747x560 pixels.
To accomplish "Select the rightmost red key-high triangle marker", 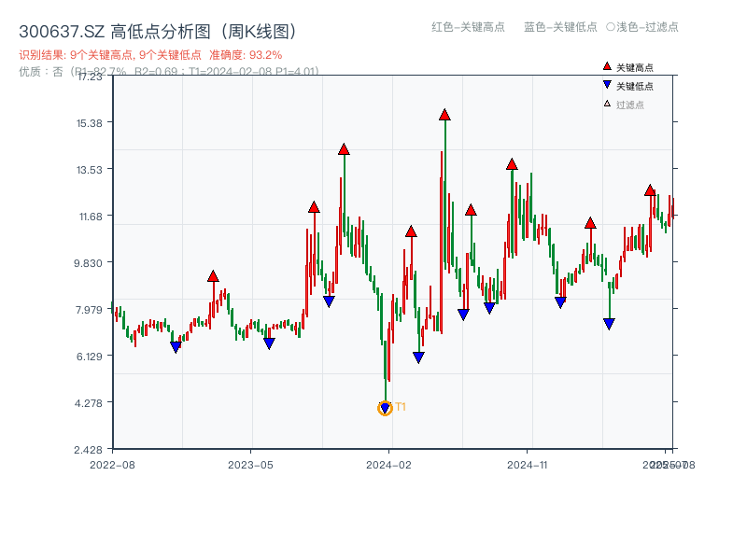I will click(x=649, y=189).
